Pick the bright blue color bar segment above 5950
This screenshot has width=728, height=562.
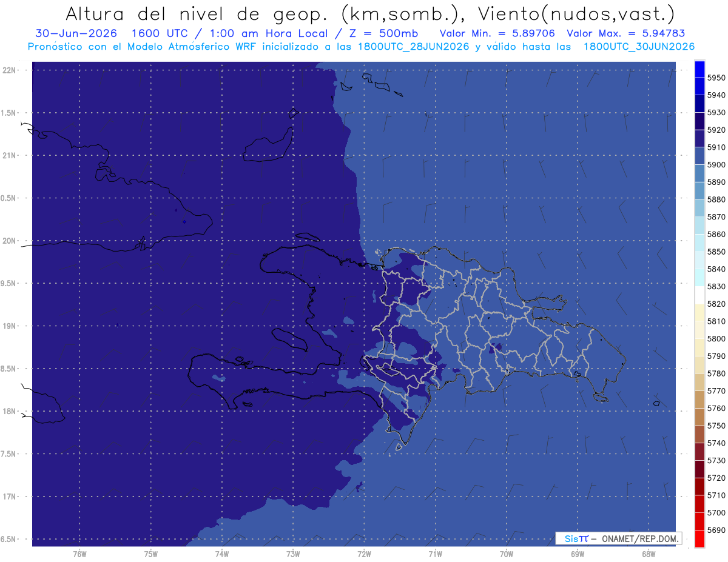(699, 69)
